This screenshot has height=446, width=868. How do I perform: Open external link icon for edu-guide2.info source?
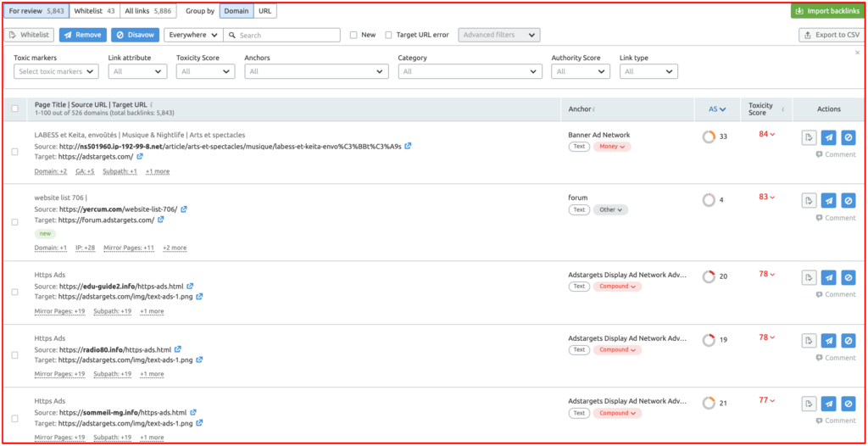click(190, 286)
